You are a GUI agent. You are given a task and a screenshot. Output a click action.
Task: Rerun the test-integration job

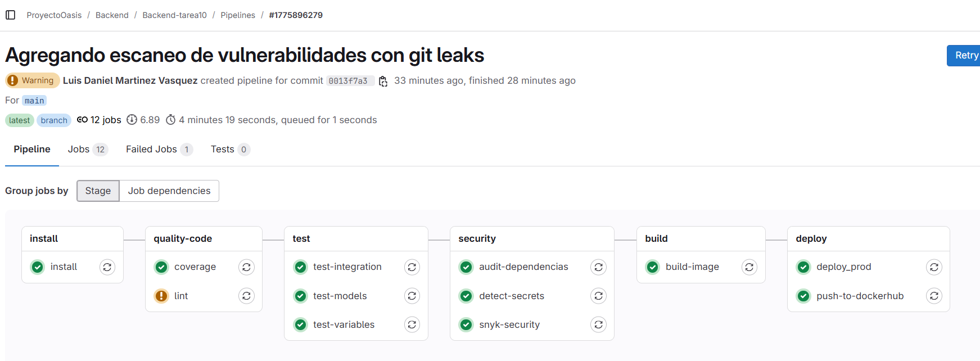click(412, 267)
